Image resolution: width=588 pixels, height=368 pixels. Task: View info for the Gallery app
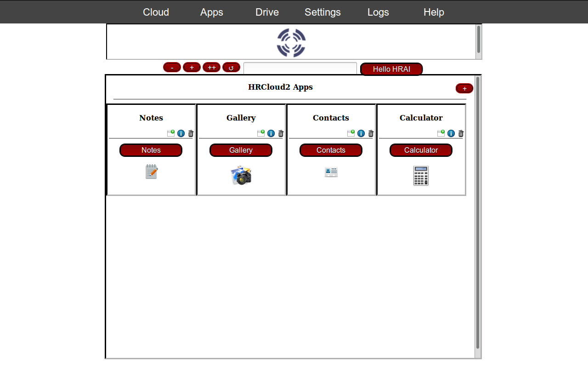[x=271, y=133]
